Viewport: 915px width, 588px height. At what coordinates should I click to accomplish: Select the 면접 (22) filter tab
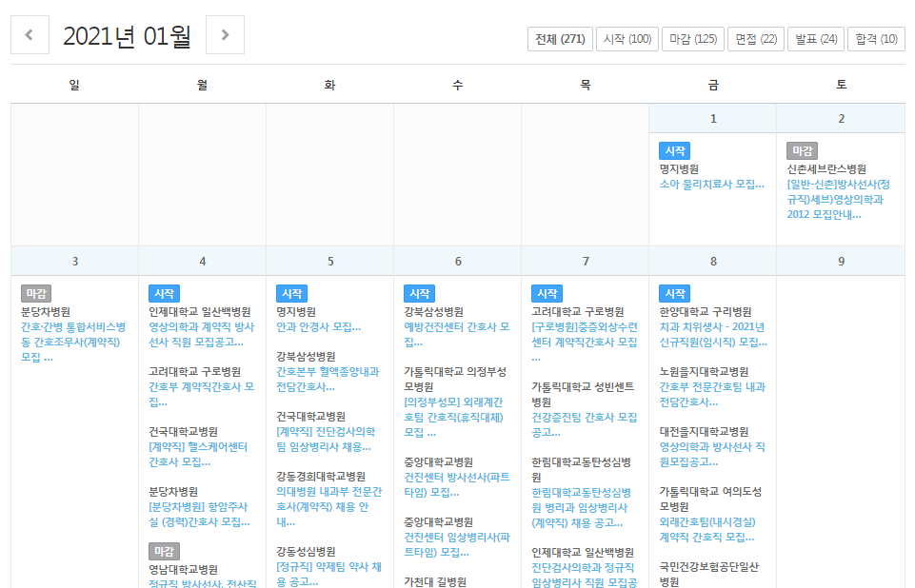pos(756,39)
